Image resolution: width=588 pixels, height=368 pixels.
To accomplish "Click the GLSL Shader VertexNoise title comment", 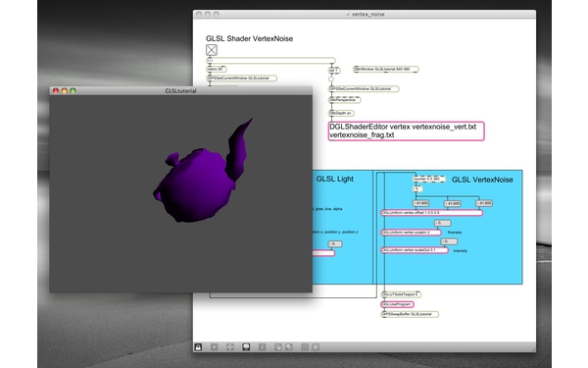I will tap(249, 38).
